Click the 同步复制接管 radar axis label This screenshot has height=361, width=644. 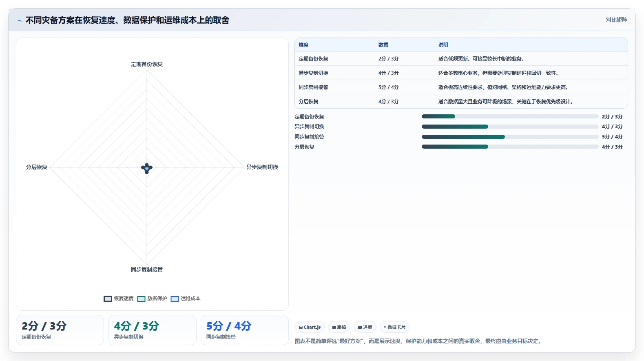[x=147, y=270]
